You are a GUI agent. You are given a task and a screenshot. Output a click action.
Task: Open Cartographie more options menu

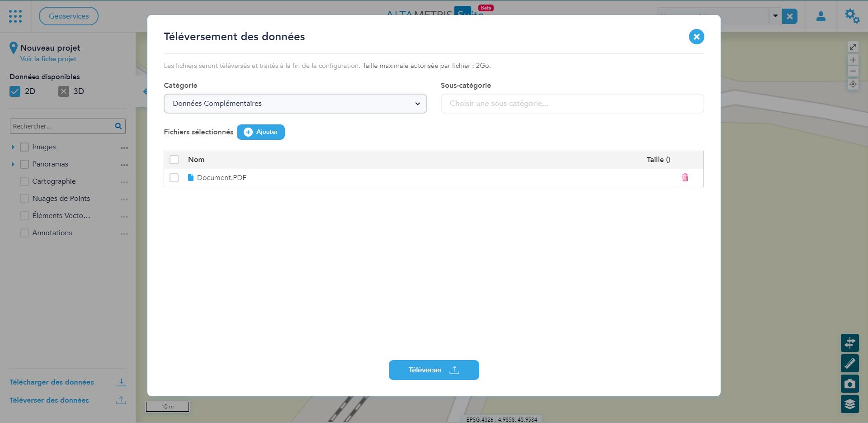[124, 182]
